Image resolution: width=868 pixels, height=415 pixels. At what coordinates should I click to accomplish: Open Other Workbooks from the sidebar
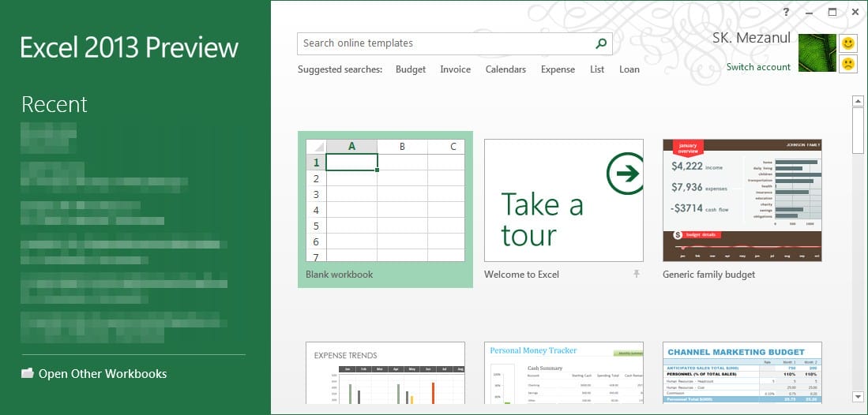[x=103, y=373]
